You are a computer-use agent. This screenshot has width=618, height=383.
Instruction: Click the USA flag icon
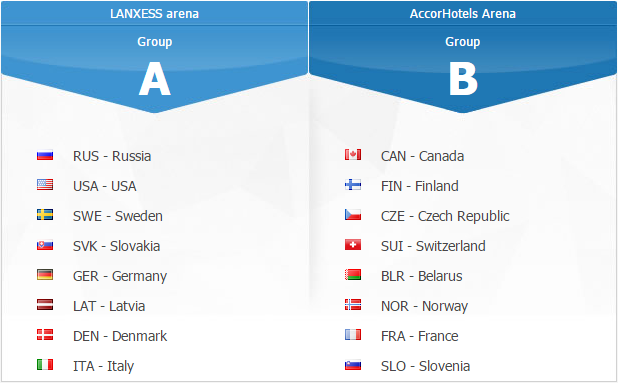(45, 184)
